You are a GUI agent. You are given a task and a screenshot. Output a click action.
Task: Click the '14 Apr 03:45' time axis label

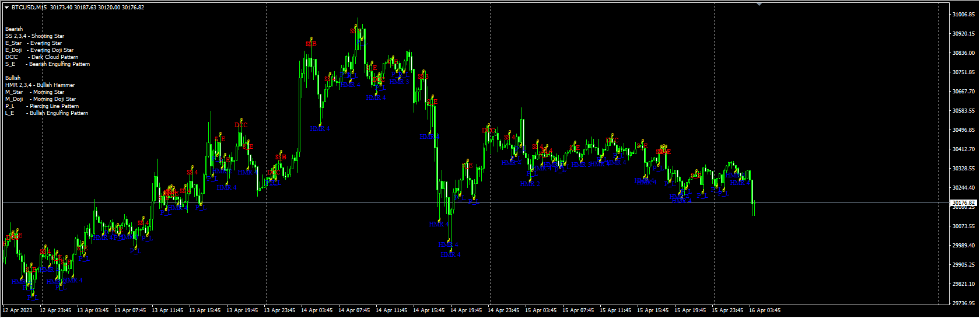tap(317, 310)
